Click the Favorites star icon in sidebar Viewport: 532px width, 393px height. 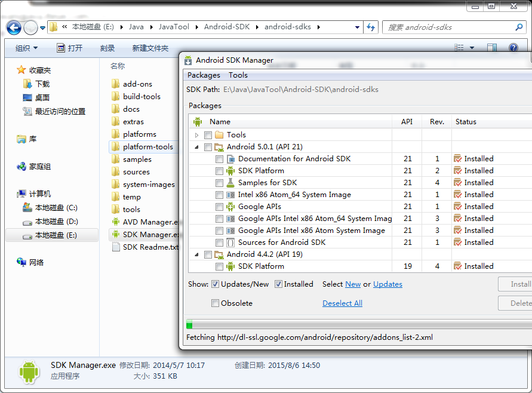tap(21, 70)
